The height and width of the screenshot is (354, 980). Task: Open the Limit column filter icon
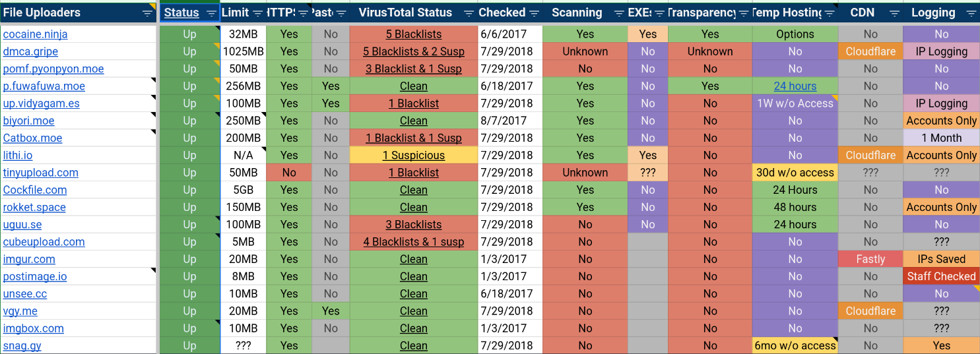tap(257, 13)
